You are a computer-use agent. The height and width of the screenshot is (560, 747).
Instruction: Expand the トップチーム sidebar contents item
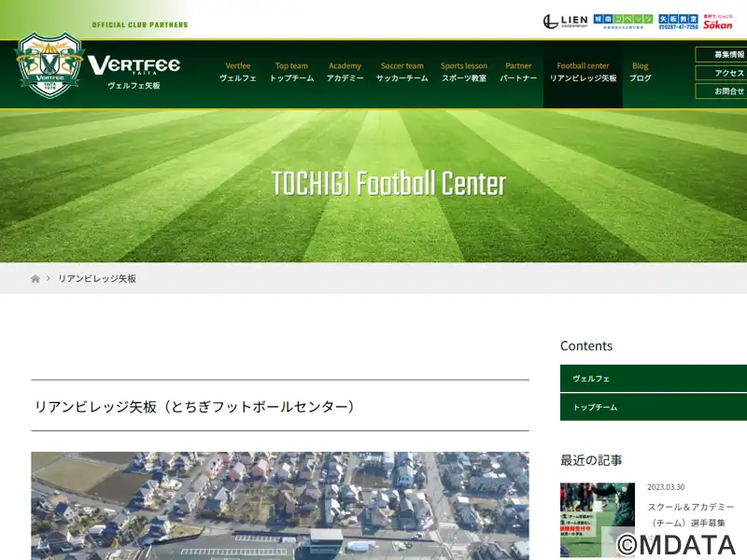click(654, 407)
